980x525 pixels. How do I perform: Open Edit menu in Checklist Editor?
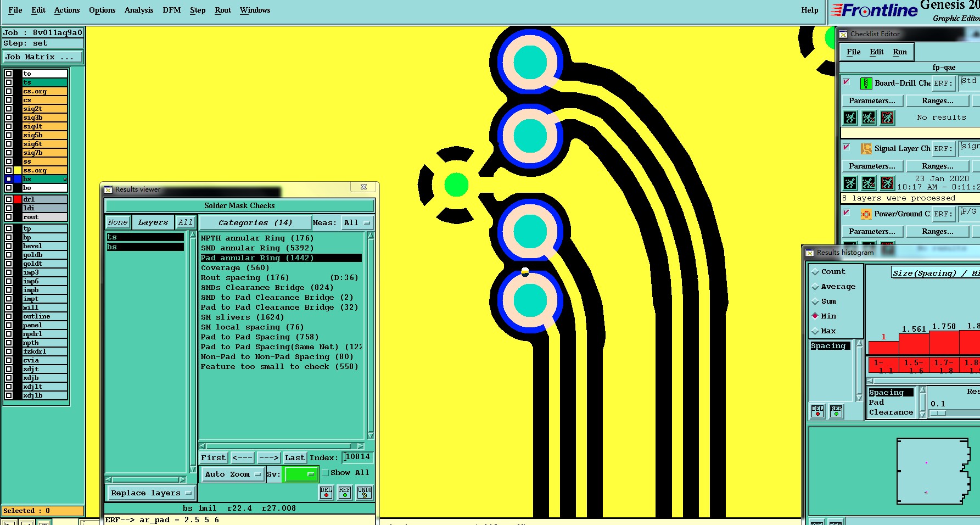[x=877, y=52]
